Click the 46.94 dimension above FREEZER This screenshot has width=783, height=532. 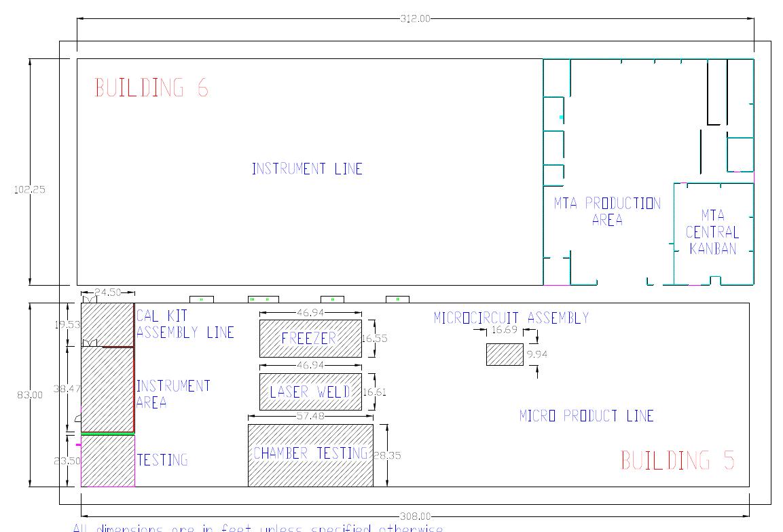(310, 313)
